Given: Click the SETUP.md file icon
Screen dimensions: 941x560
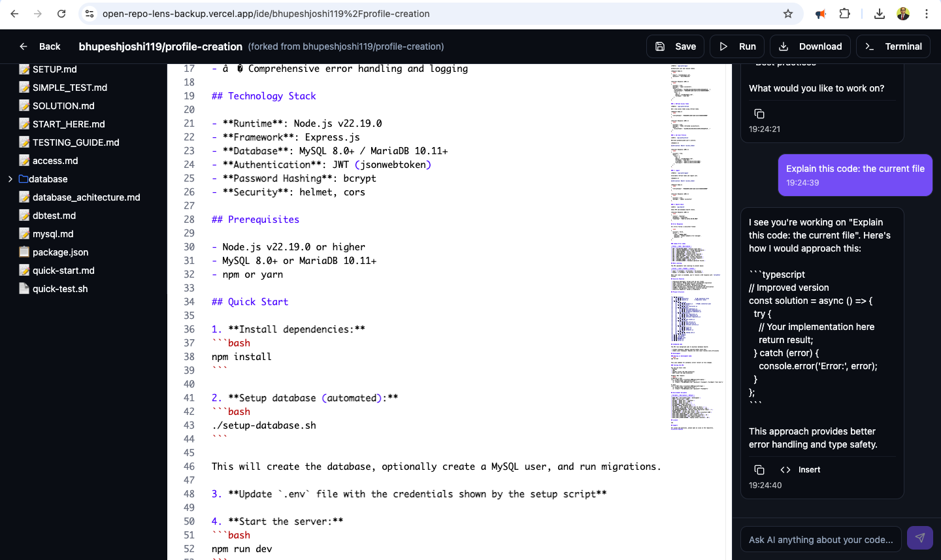Looking at the screenshot, I should pyautogui.click(x=24, y=69).
